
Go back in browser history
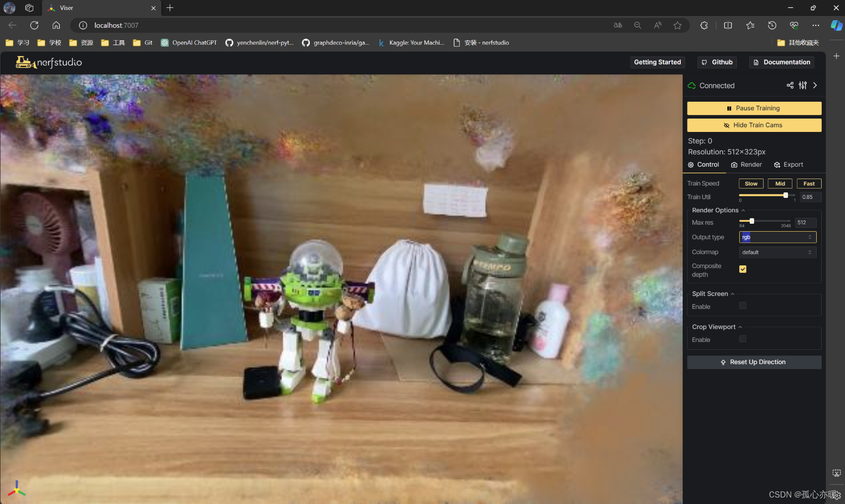12,25
